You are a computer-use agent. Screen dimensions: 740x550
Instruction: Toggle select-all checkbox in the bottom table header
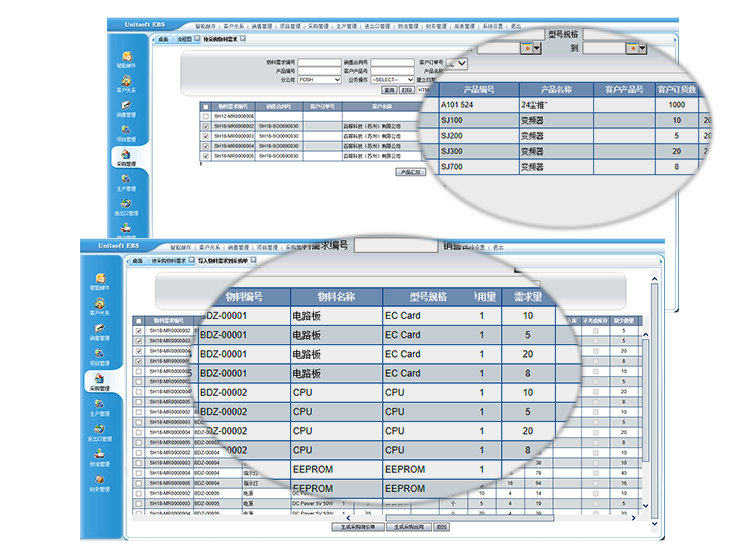pyautogui.click(x=138, y=320)
